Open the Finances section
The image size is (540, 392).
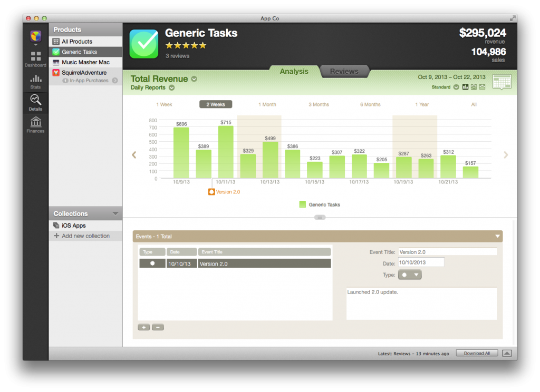[x=35, y=125]
